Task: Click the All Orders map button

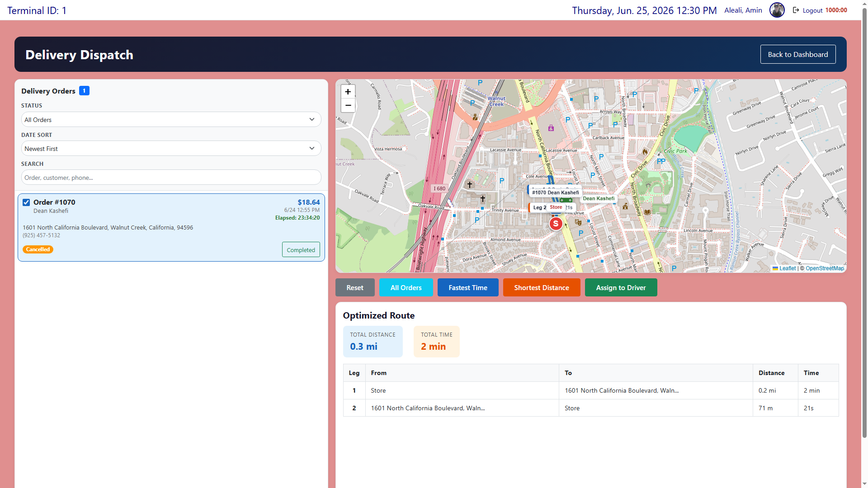Action: click(406, 287)
